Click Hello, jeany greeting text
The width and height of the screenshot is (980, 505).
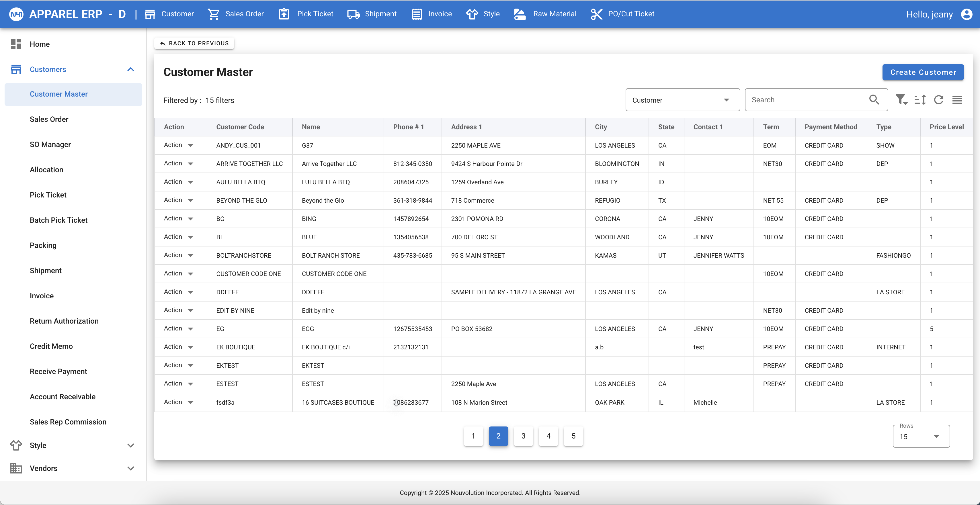pyautogui.click(x=930, y=14)
